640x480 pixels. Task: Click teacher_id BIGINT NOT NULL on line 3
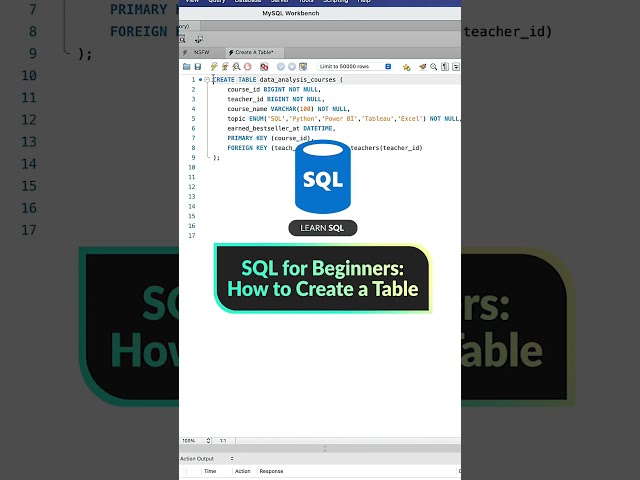[276, 99]
